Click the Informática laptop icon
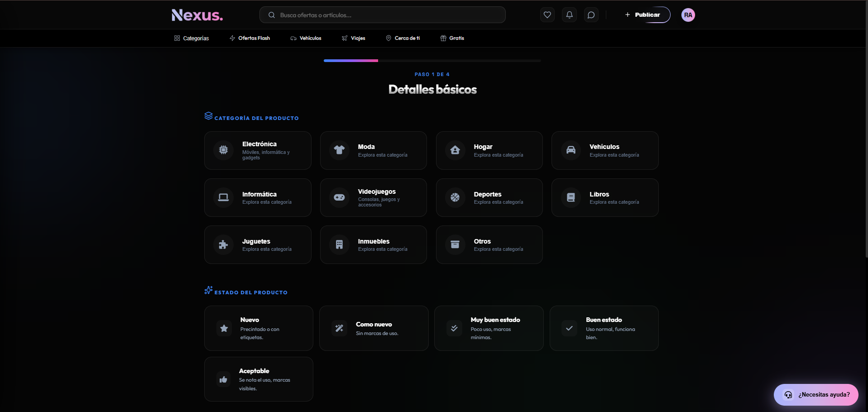This screenshot has height=412, width=868. click(224, 197)
